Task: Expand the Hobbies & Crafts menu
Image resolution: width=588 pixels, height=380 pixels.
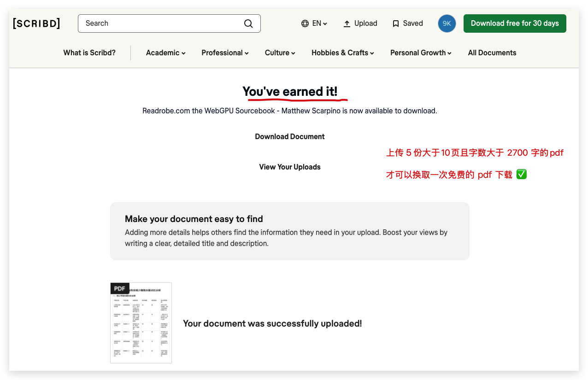Action: pos(343,53)
